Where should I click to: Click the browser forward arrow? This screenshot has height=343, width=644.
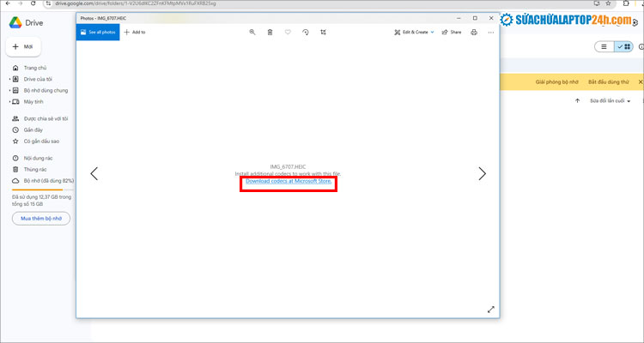click(x=20, y=3)
